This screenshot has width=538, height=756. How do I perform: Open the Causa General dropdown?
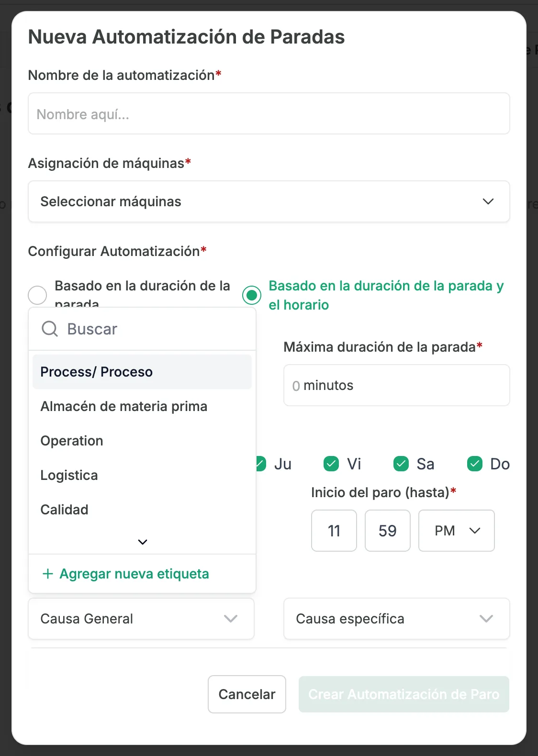click(141, 619)
